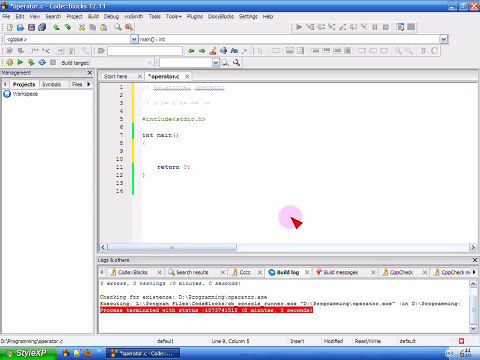Open the Build target combo box
This screenshot has height=360, width=480.
point(122,62)
